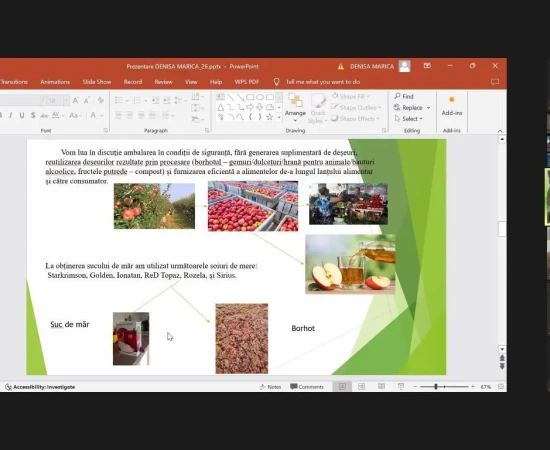Open the Arrange menu
The width and height of the screenshot is (550, 450).
[x=295, y=108]
